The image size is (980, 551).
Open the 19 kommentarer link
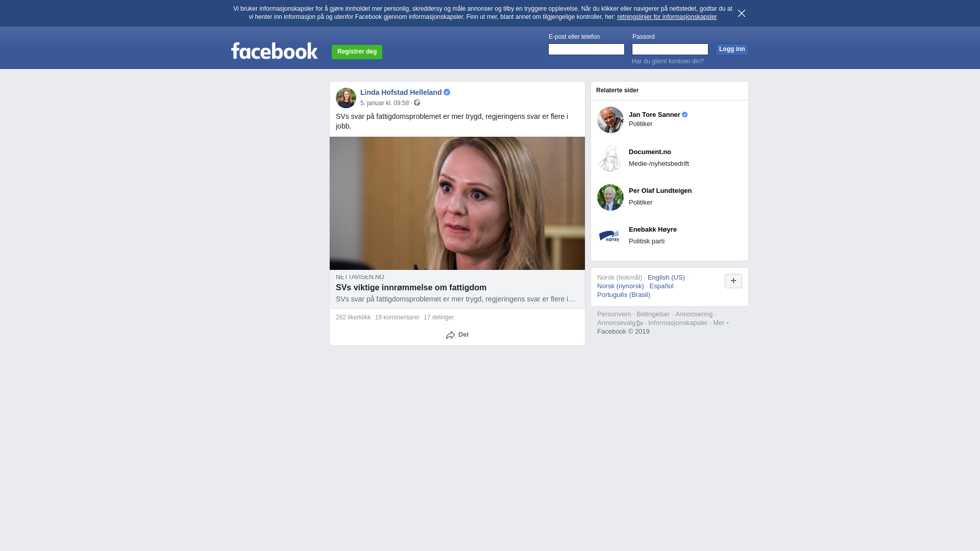397,317
